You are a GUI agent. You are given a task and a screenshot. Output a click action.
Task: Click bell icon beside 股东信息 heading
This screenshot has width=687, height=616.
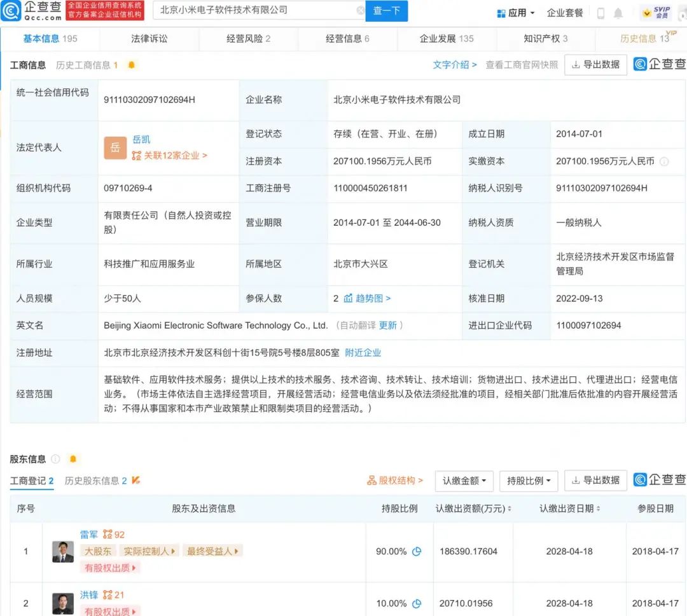(x=73, y=459)
